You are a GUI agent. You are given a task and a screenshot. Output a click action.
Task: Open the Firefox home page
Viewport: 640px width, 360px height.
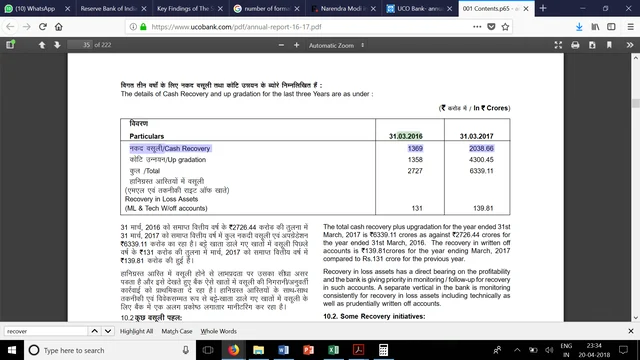pos(59,27)
